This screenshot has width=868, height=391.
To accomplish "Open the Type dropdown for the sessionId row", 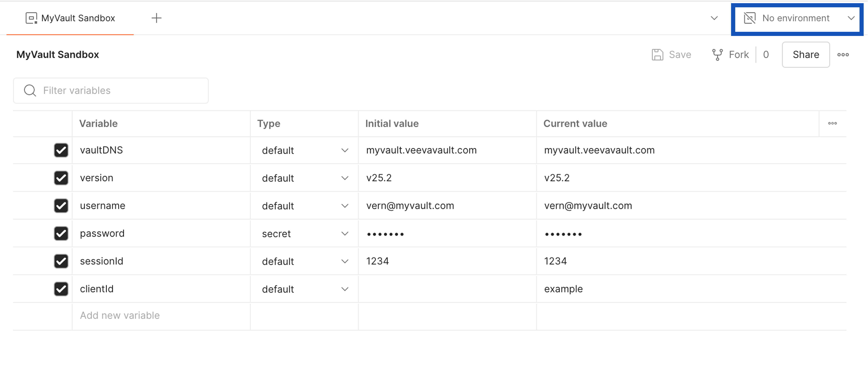I will pos(344,261).
